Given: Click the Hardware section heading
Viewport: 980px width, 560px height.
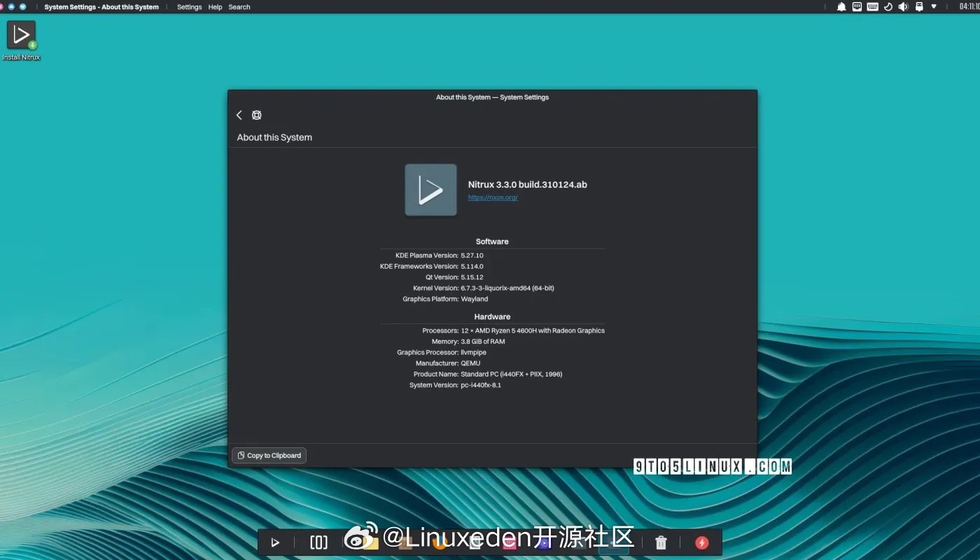Looking at the screenshot, I should click(x=492, y=316).
